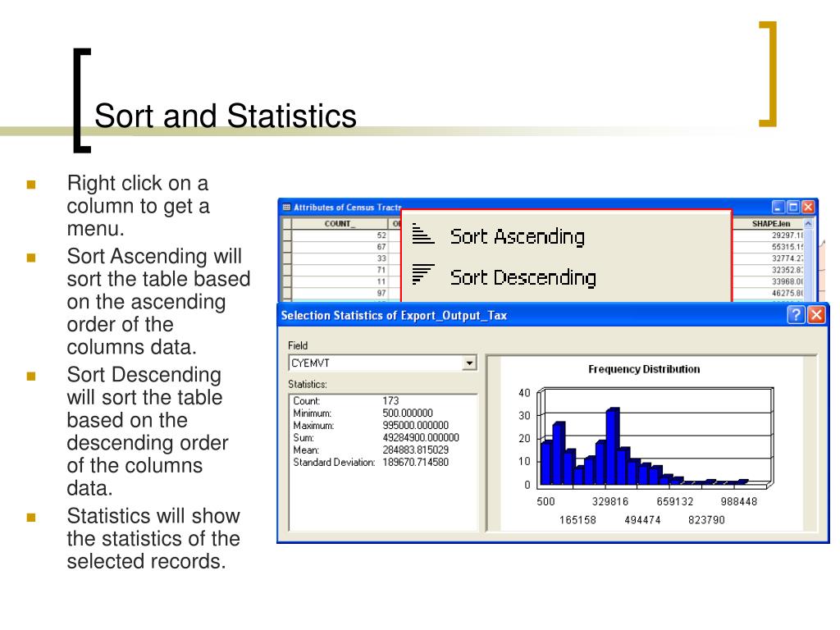The image size is (840, 630).
Task: Click the COUNT_ cell with value 97
Action: click(x=340, y=293)
